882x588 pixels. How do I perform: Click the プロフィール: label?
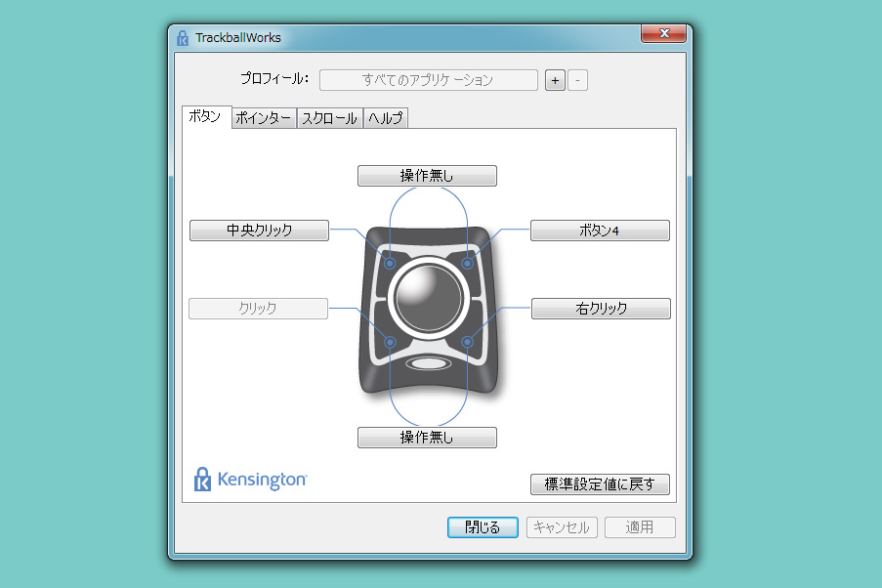click(x=274, y=79)
